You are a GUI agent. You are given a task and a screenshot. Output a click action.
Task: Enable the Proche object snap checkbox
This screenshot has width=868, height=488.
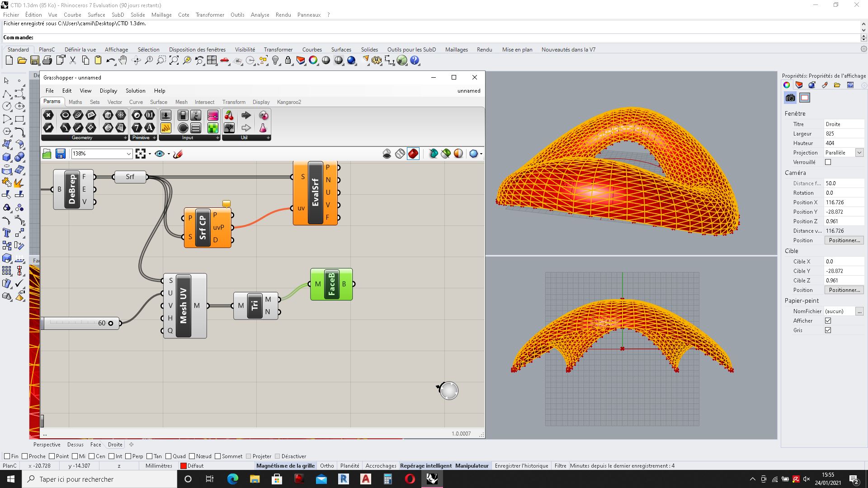(x=24, y=456)
